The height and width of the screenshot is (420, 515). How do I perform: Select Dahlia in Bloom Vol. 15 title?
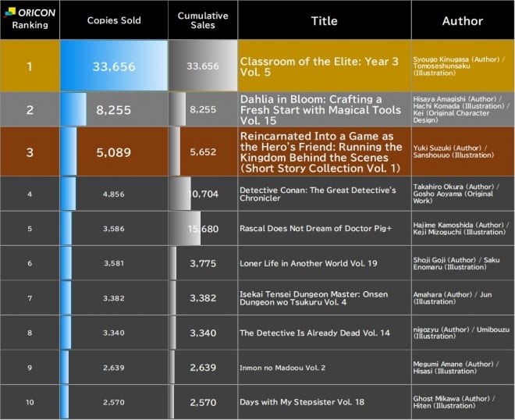[x=321, y=110]
